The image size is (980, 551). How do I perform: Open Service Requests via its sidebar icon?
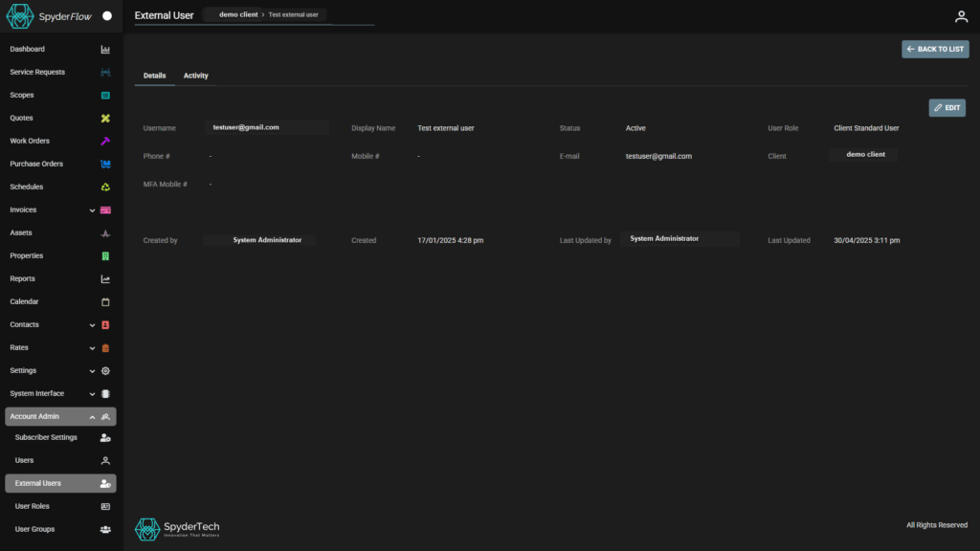point(105,73)
